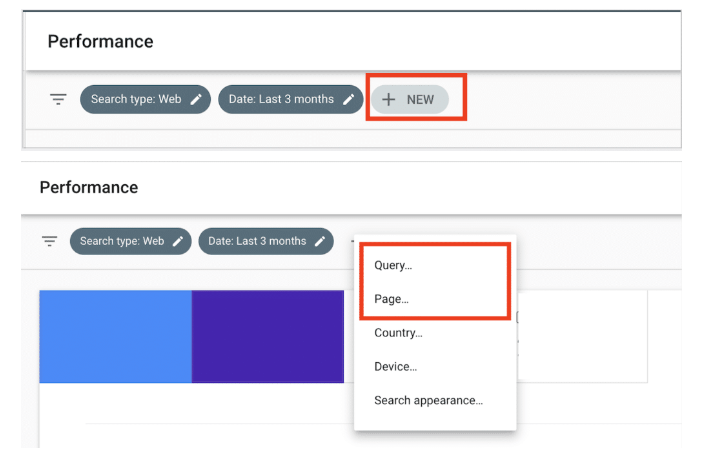Open top 'Search type: Web' filter chip
The height and width of the screenshot is (455, 715).
click(145, 99)
